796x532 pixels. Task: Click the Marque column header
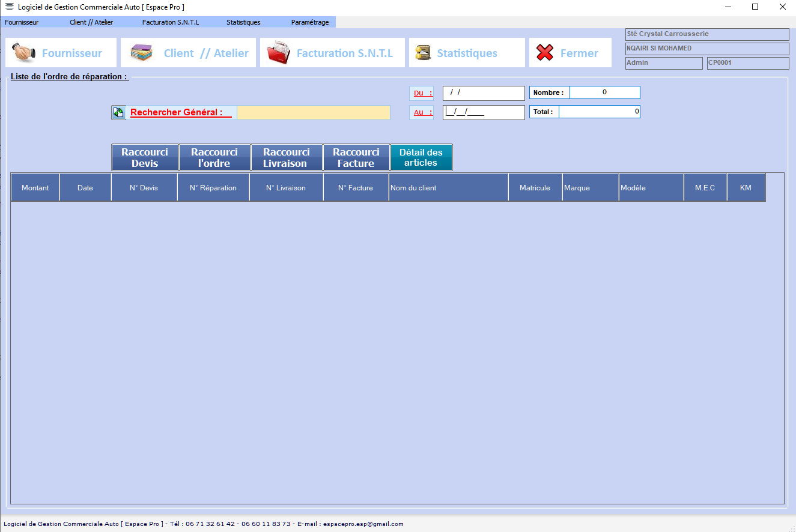click(591, 187)
